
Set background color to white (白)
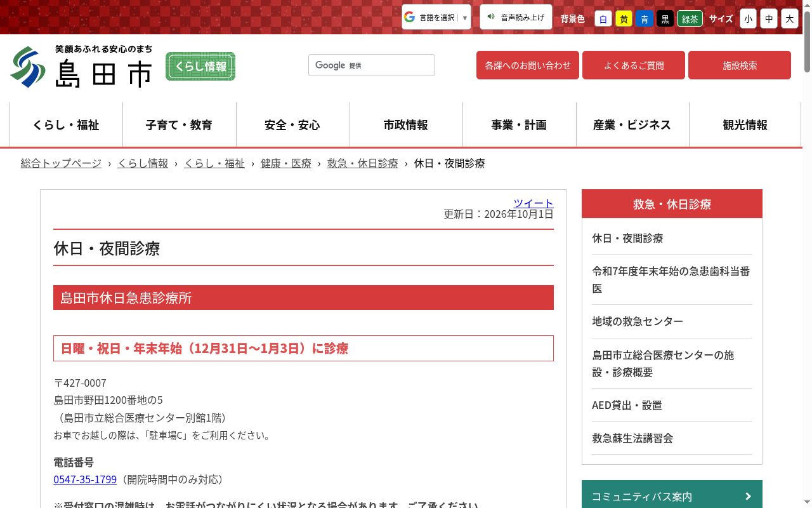[x=603, y=18]
